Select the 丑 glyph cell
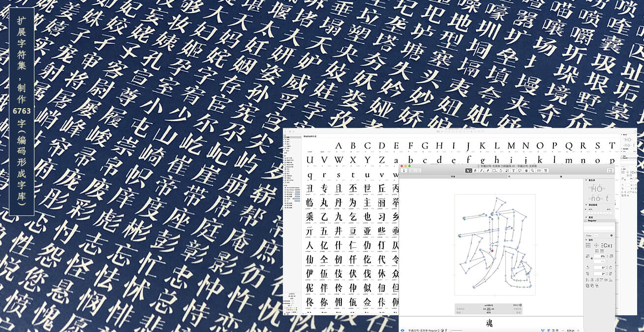Image resolution: width=644 pixels, height=332 pixels. click(309, 188)
